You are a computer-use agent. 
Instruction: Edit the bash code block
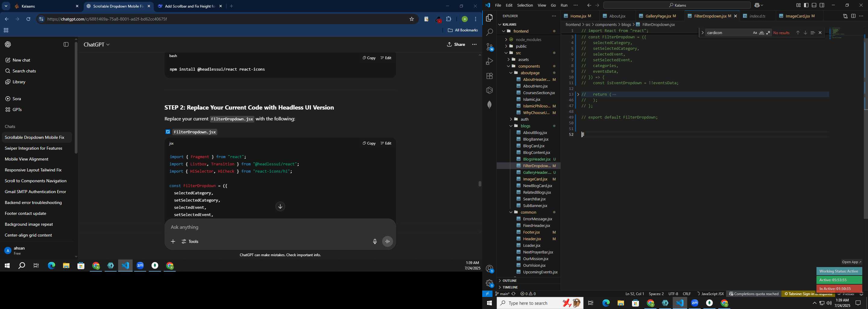point(386,58)
